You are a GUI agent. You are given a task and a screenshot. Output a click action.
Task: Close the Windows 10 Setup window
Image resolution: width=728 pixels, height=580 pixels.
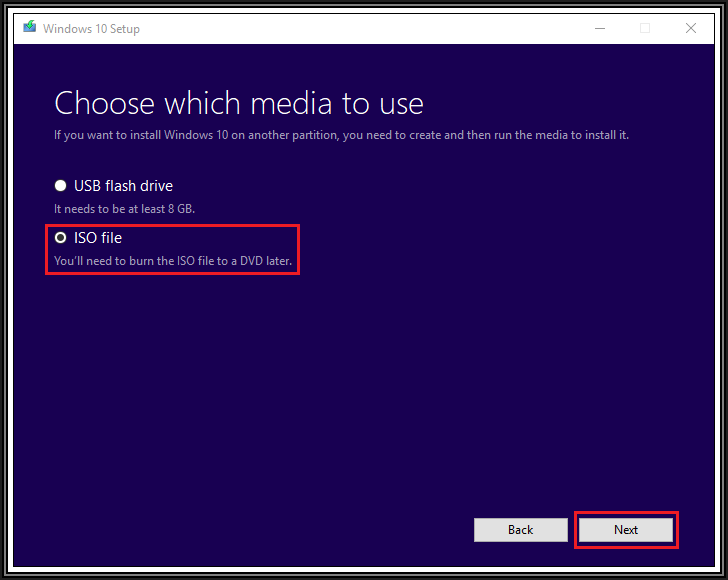[x=690, y=28]
